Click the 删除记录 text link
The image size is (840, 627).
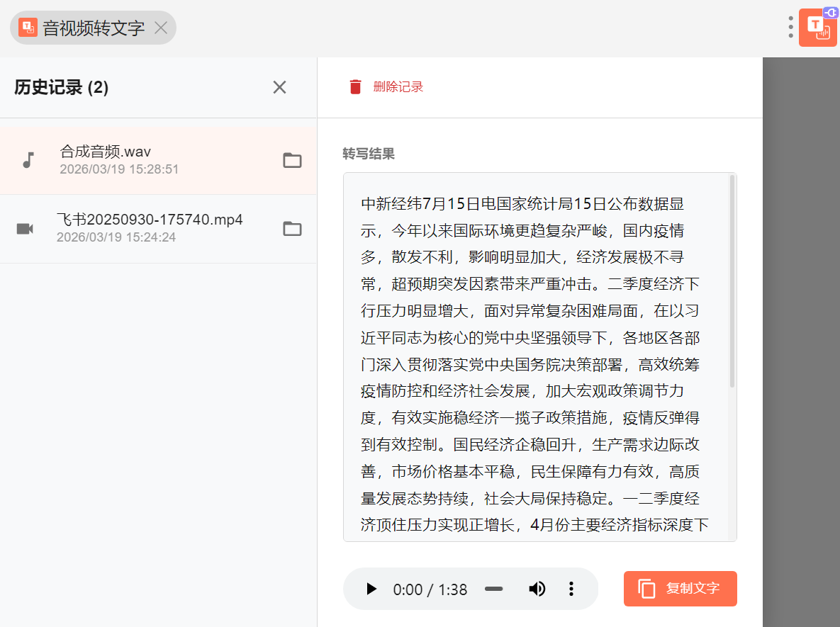click(x=398, y=87)
